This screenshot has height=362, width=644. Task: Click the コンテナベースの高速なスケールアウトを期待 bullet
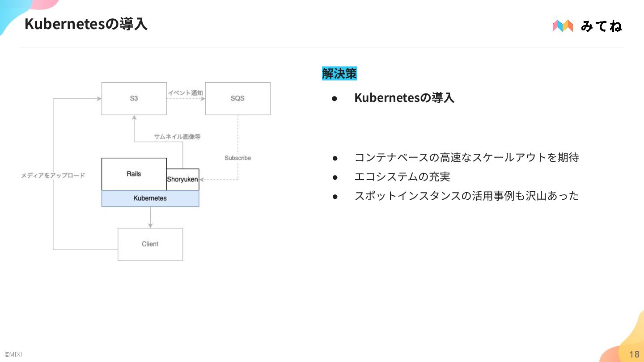click(x=466, y=157)
